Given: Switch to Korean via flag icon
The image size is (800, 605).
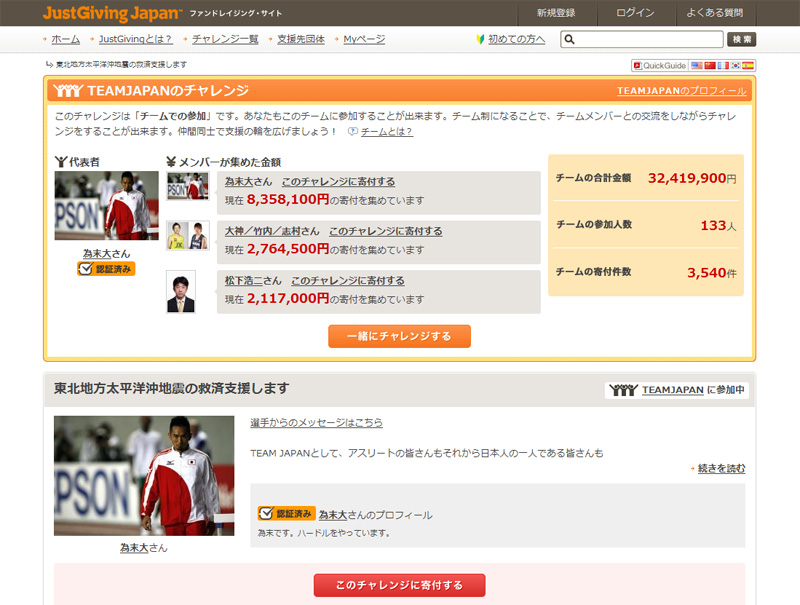Looking at the screenshot, I should pyautogui.click(x=736, y=65).
